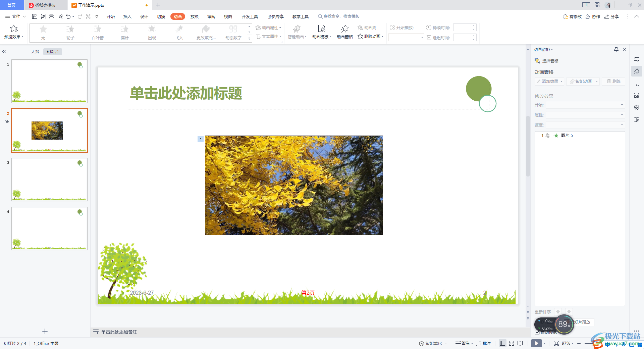This screenshot has height=349, width=644.
Task: Open the 动画属性 animation property dropdown
Action: click(268, 28)
